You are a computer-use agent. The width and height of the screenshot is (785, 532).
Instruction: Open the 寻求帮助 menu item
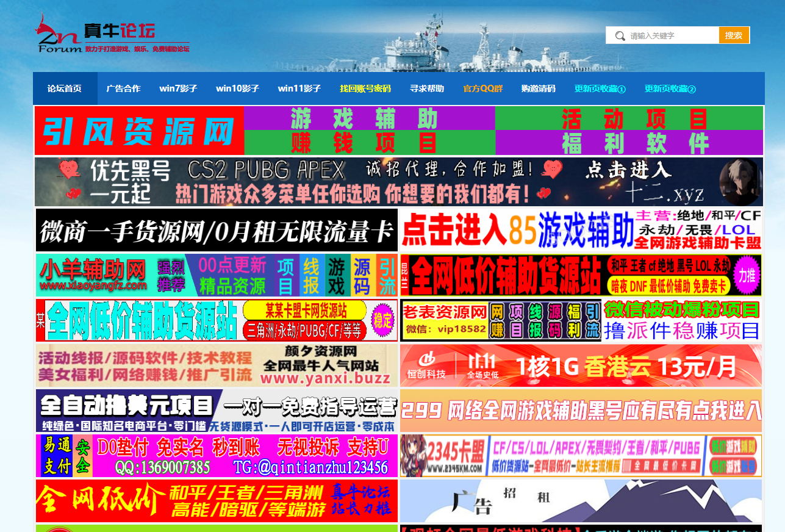pyautogui.click(x=427, y=88)
